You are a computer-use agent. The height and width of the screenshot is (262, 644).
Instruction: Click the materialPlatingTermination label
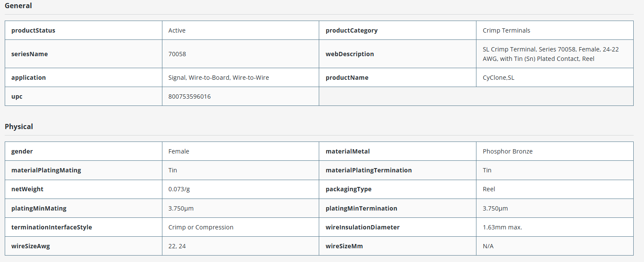(369, 170)
